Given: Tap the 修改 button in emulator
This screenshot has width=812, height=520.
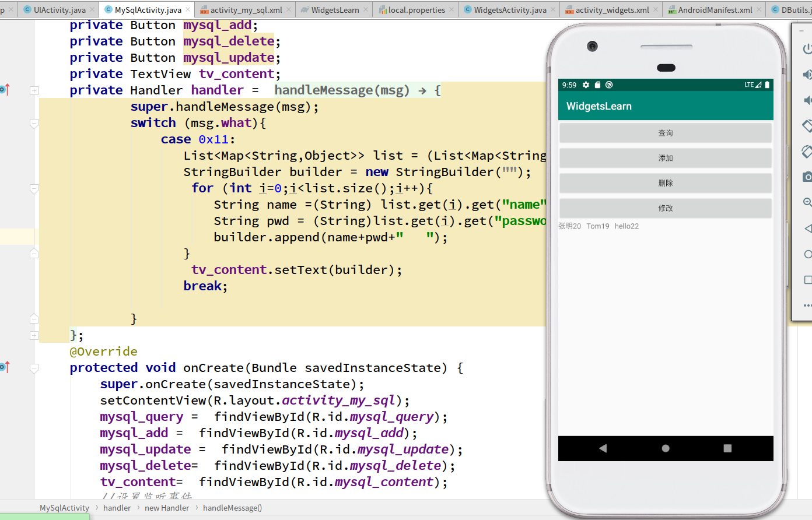Looking at the screenshot, I should 666,208.
